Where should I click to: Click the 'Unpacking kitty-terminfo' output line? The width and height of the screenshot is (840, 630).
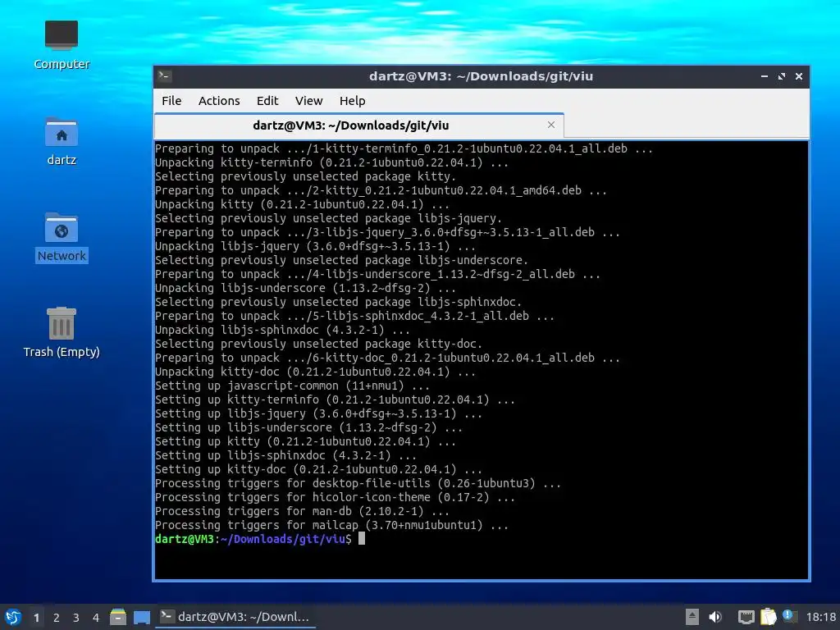[331, 162]
